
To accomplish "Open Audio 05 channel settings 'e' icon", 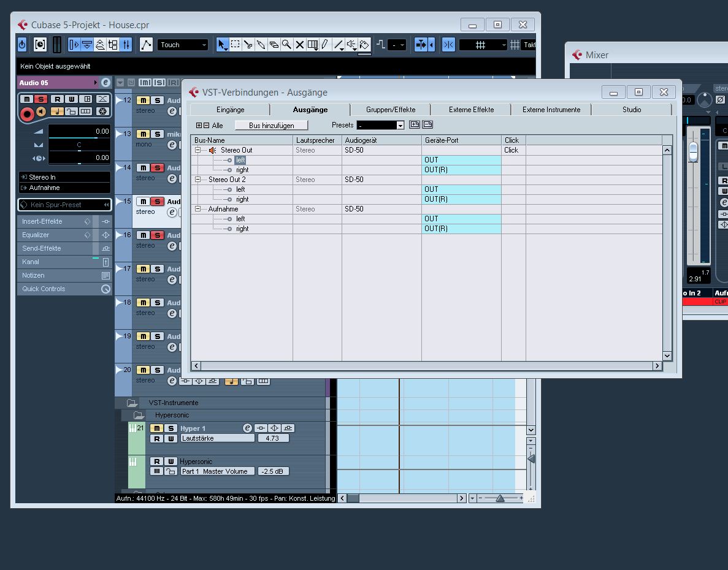I will tap(106, 83).
